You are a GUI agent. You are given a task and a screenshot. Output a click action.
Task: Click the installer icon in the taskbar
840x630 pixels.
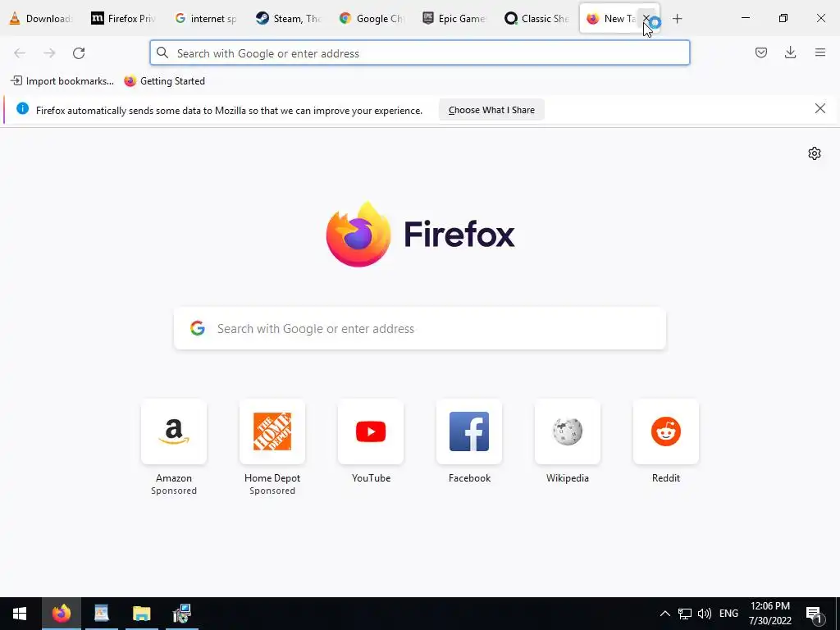pyautogui.click(x=181, y=614)
